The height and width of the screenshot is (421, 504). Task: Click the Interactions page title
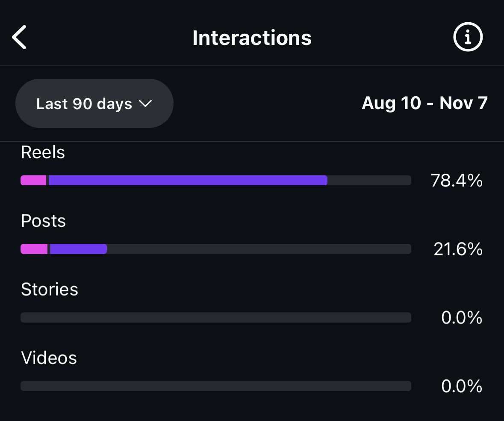tap(252, 38)
